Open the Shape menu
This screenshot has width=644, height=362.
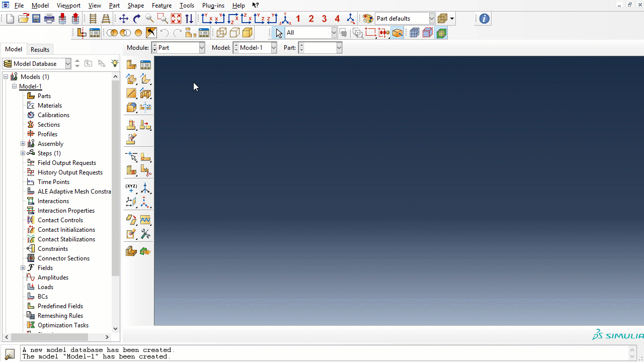pos(135,6)
